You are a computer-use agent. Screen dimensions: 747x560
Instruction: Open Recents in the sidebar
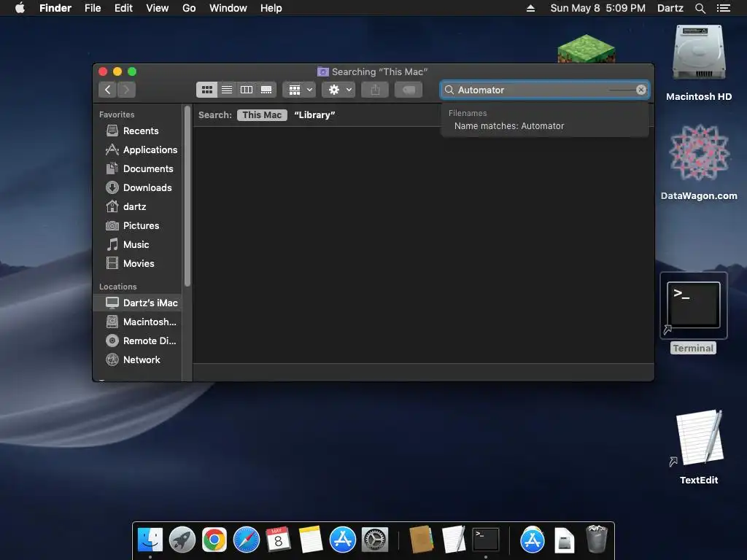click(x=138, y=131)
